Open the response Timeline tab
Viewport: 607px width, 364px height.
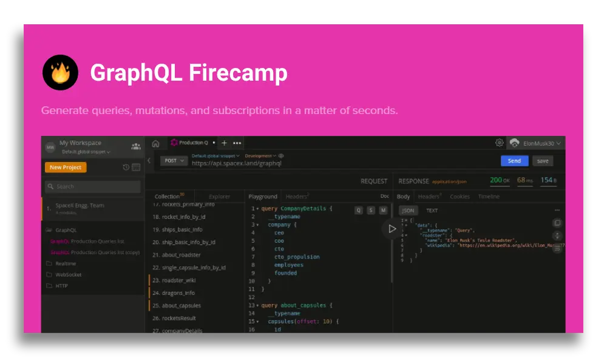pos(489,197)
